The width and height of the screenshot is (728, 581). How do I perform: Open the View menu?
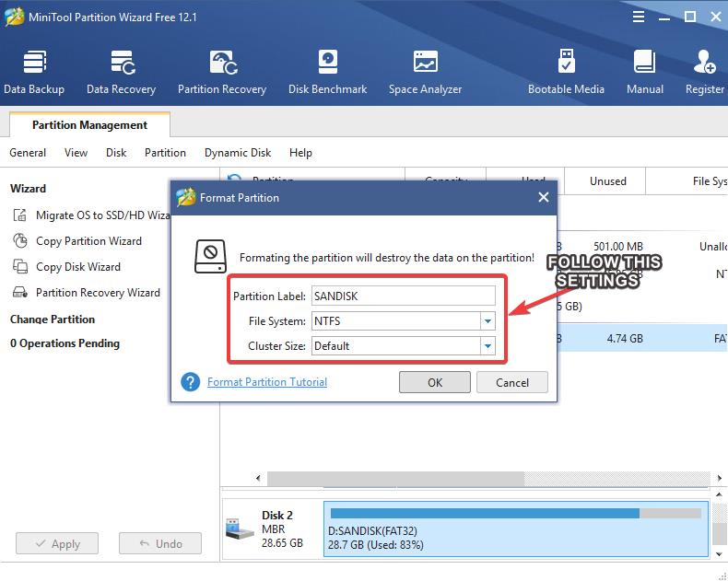coord(76,153)
